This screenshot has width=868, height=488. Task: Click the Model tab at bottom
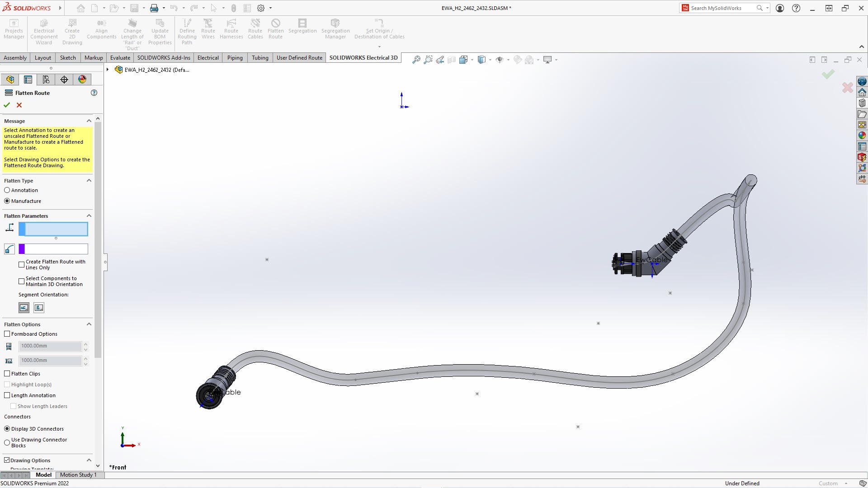click(x=43, y=475)
